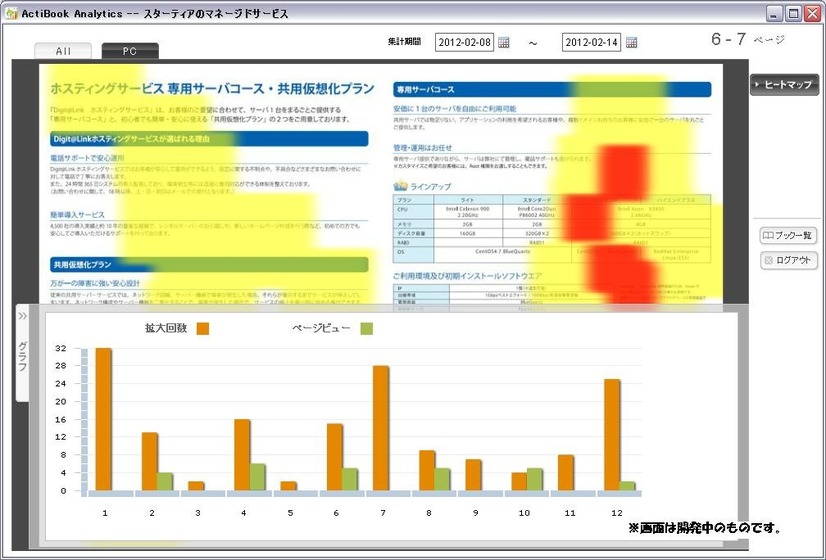Click the orange 拡大回数 legend swatch
Viewport: 826px width, 560px height.
point(203,329)
